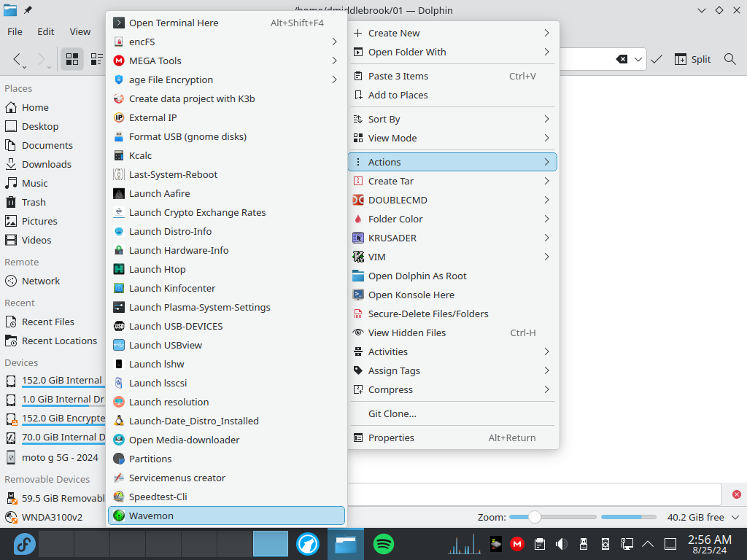The image size is (747, 560).
Task: Open Spotify from the taskbar
Action: 383,544
